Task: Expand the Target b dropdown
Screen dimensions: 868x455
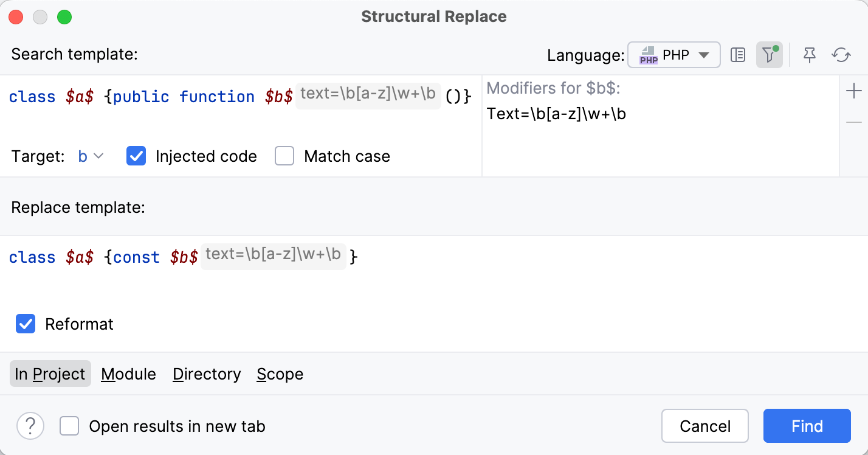Action: (91, 156)
